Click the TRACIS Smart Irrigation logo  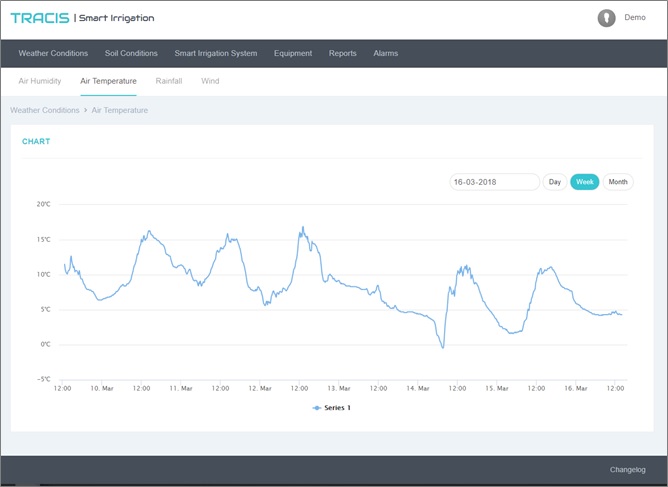point(82,18)
